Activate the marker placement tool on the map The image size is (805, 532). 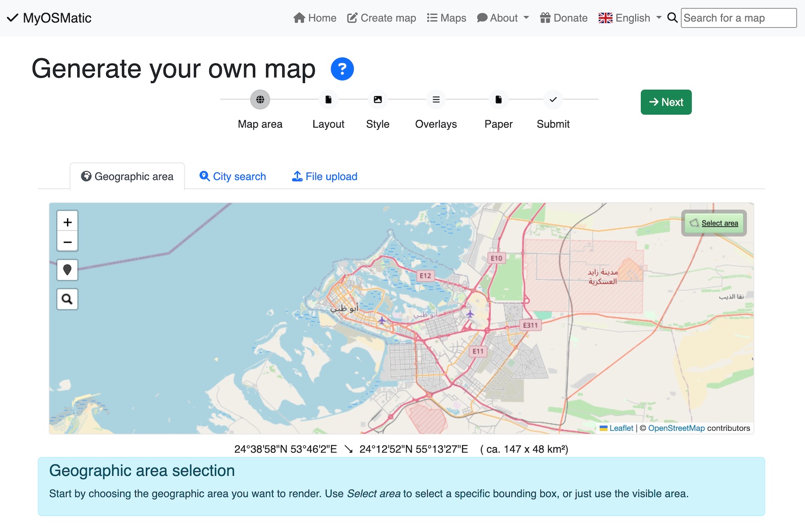[x=67, y=270]
